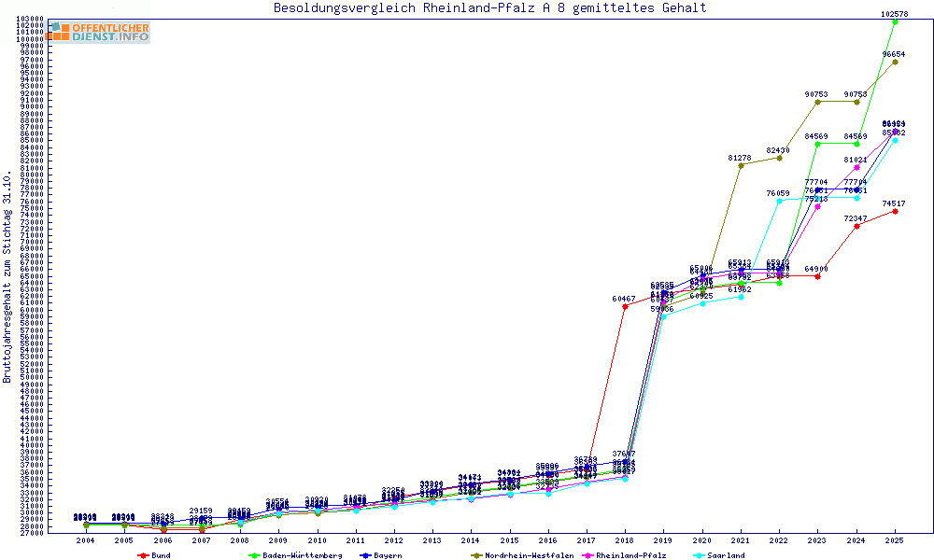934x560 pixels.
Task: Click the 96654 Nordrhein-Westfalen data point
Action: pos(895,63)
